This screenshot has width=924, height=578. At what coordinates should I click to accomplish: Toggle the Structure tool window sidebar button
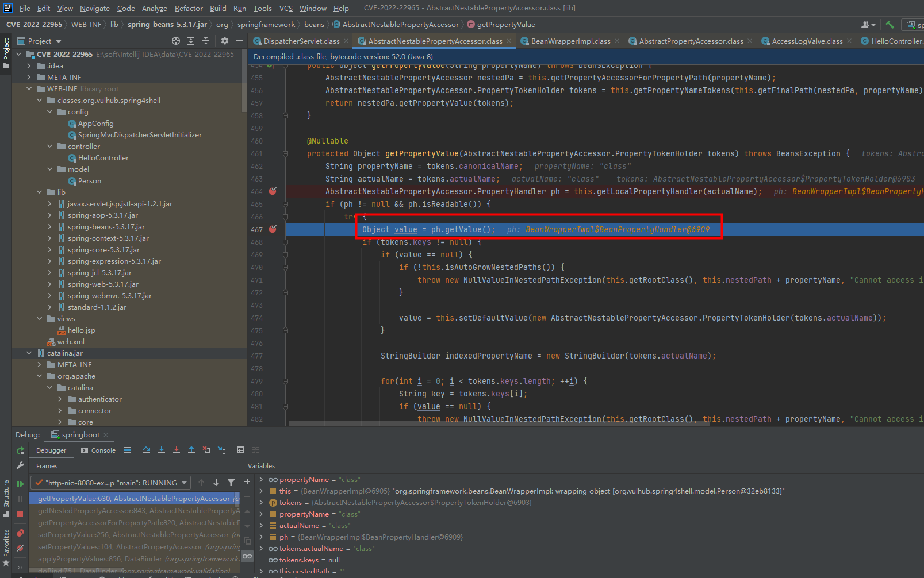[x=6, y=498]
